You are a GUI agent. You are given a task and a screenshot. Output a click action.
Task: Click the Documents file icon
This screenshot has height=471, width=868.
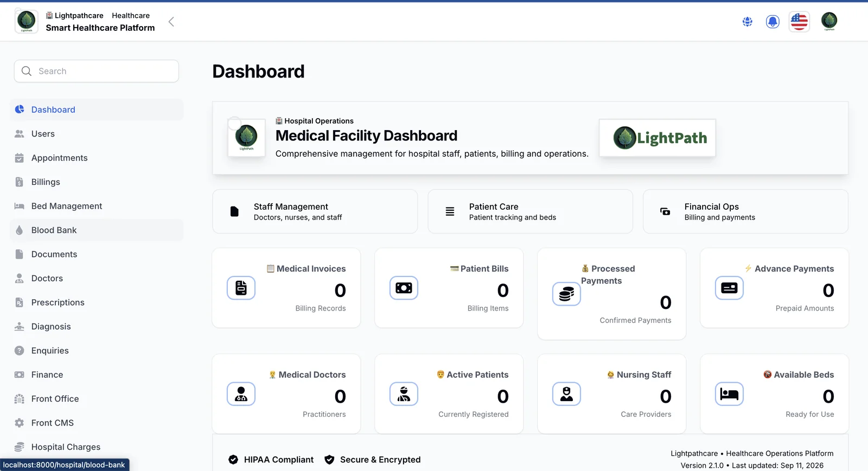(20, 254)
